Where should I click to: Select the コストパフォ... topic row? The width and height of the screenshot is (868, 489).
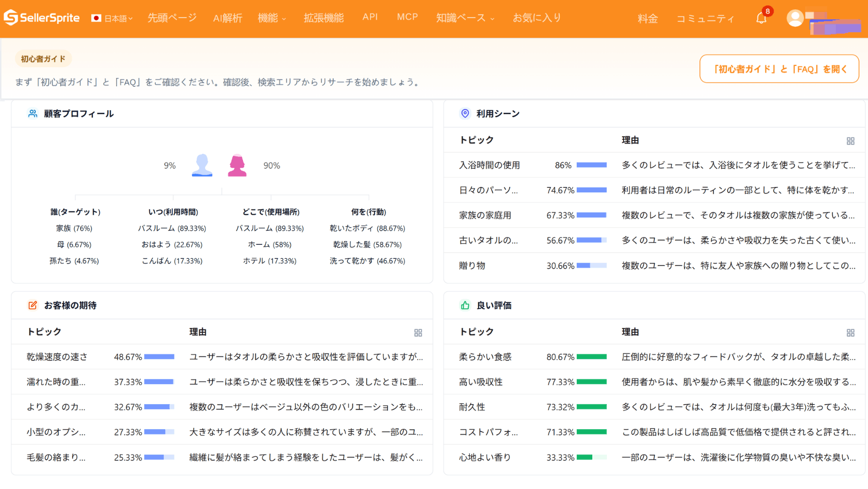(x=654, y=432)
